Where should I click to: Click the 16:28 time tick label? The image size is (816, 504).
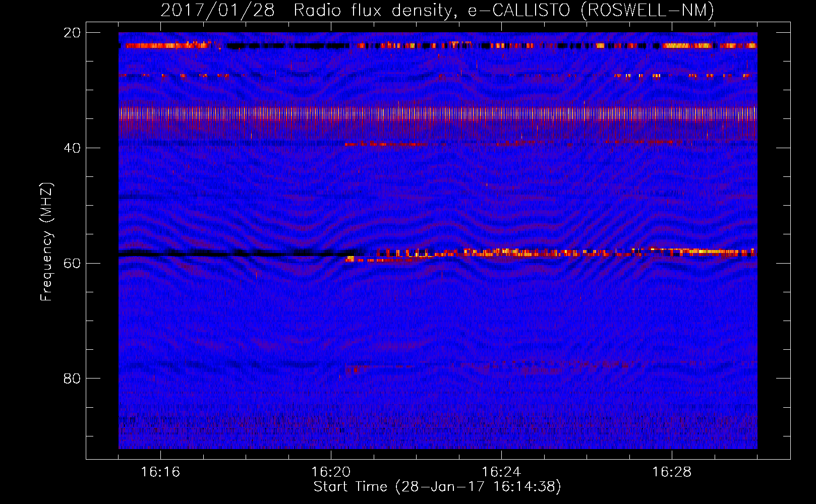(672, 472)
